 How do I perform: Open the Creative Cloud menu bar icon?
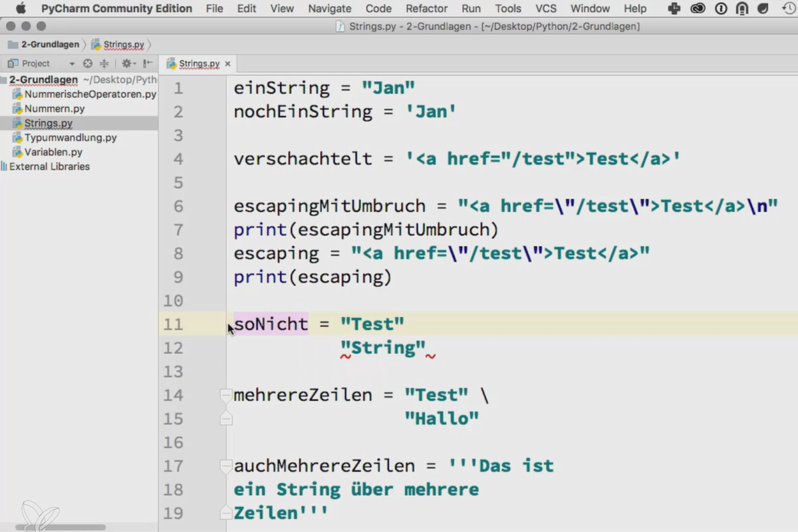tap(698, 9)
